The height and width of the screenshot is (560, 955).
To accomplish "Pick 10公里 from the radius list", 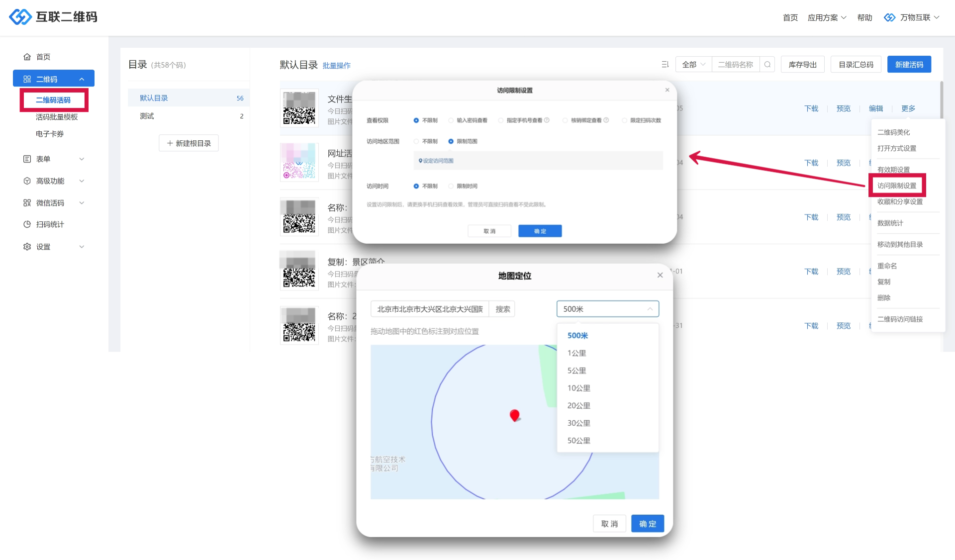I will tap(579, 388).
